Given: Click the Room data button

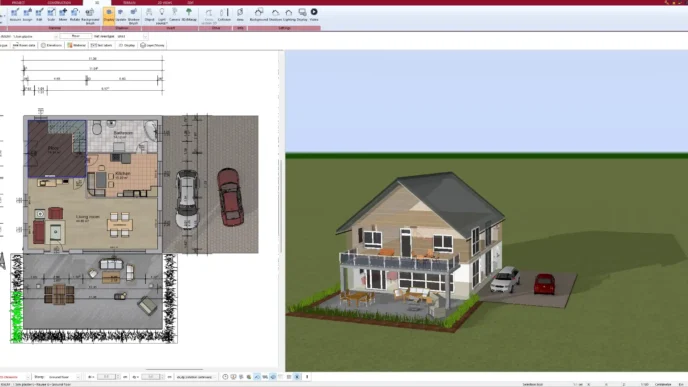Looking at the screenshot, I should click(24, 45).
